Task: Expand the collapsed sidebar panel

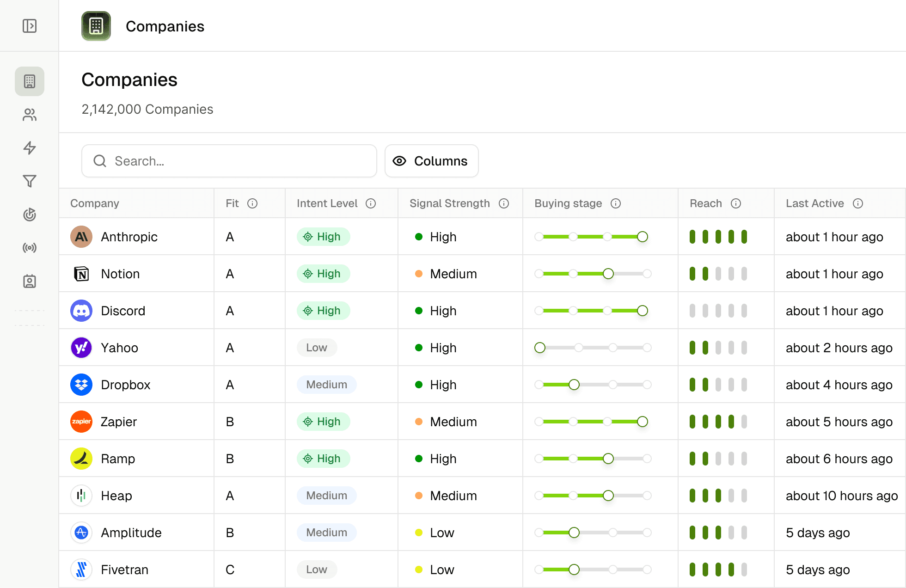Action: pos(30,26)
